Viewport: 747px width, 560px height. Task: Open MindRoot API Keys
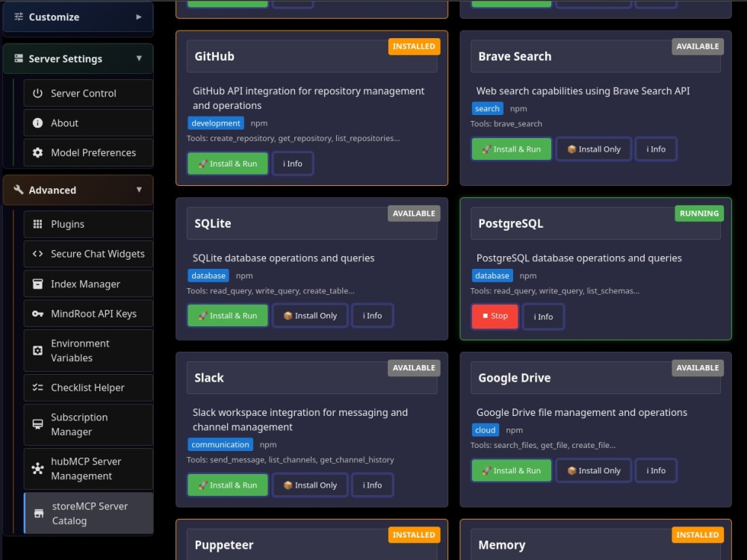(x=88, y=314)
